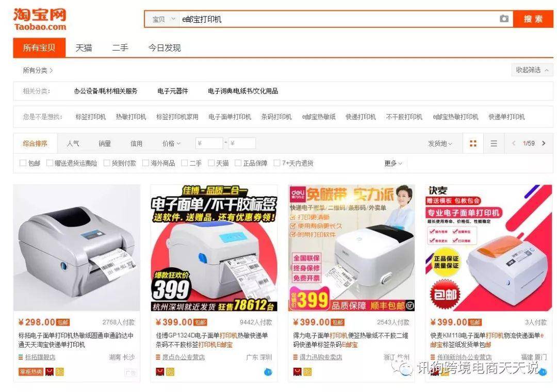This screenshot has height=392, width=557.
Task: Collapse filters with 收起筛选
Action: (532, 70)
